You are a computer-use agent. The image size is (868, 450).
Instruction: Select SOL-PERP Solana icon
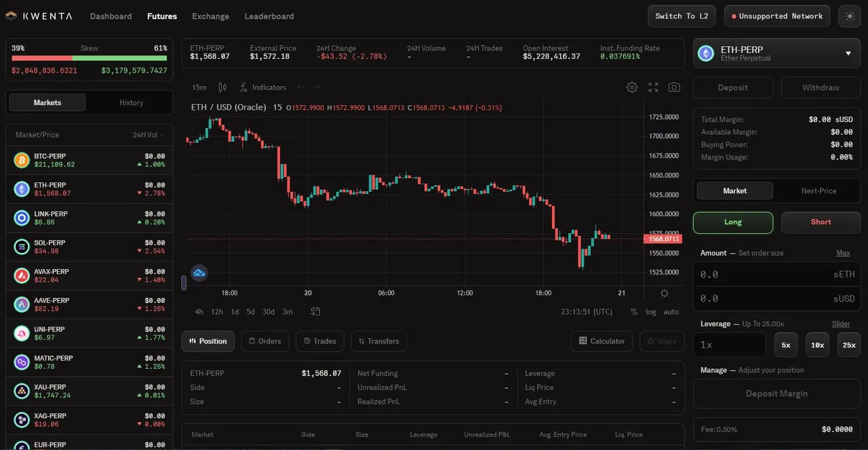click(22, 247)
